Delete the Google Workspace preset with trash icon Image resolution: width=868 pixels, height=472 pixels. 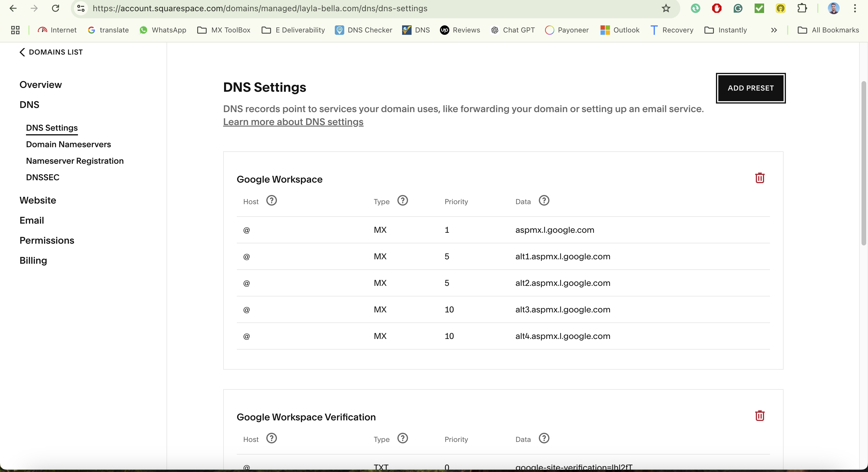pyautogui.click(x=759, y=178)
